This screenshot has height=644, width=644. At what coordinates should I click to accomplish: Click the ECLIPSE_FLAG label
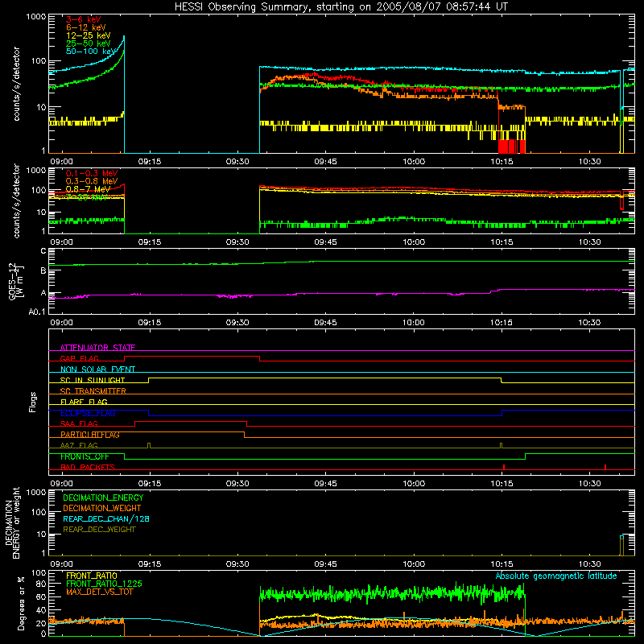pyautogui.click(x=88, y=413)
